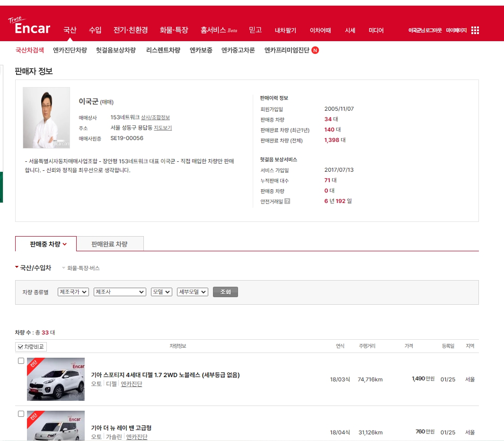Click the SE19-00056 dealer license number
The width and height of the screenshot is (504, 441).
point(127,138)
